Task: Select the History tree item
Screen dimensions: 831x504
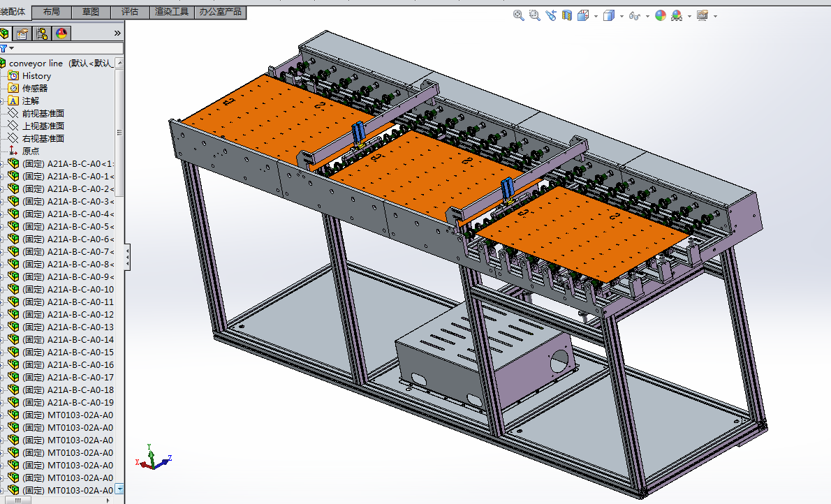Action: 36,76
